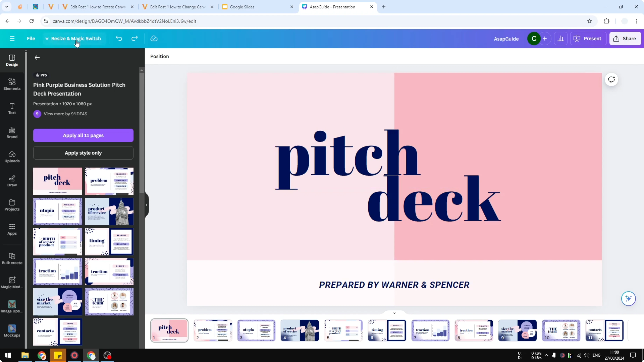
Task: Select the Draw tool in sidebar
Action: pyautogui.click(x=12, y=181)
